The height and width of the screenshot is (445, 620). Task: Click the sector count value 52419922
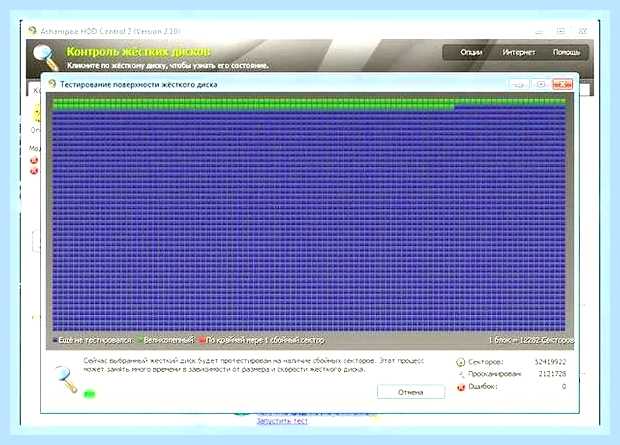550,362
